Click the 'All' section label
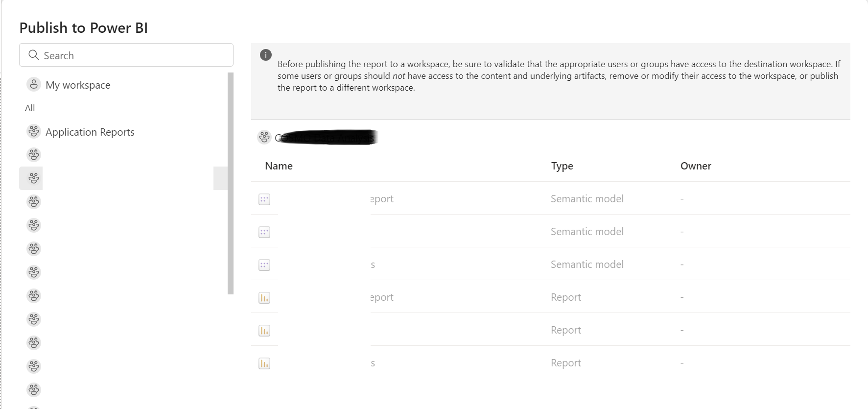The image size is (868, 409). pos(30,108)
